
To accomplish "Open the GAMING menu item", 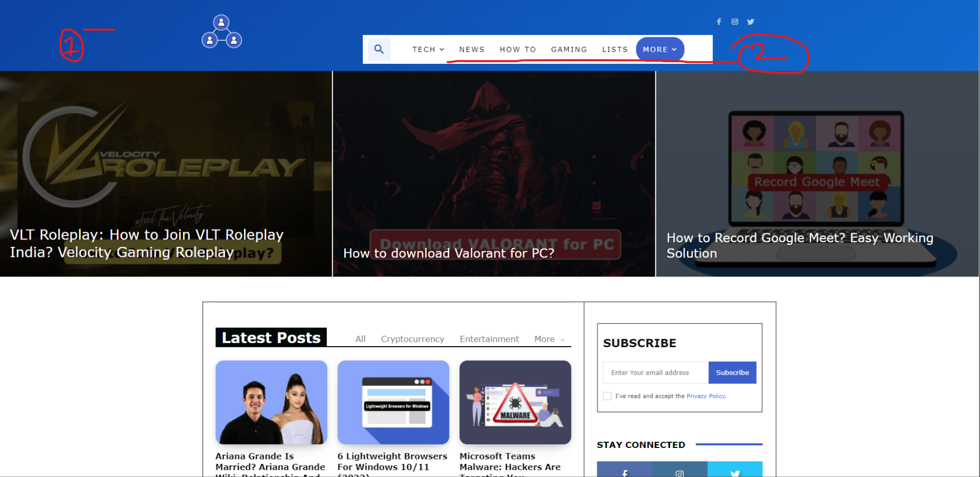I will pos(569,50).
